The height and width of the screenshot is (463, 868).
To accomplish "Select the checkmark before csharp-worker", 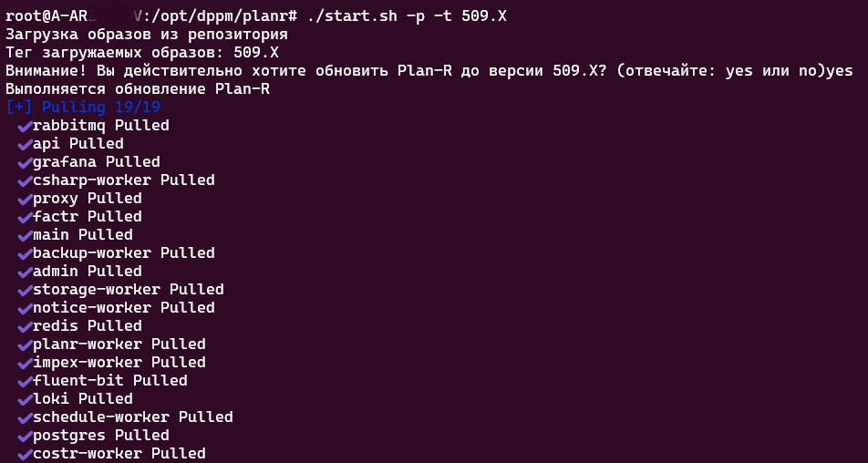I will (x=25, y=180).
